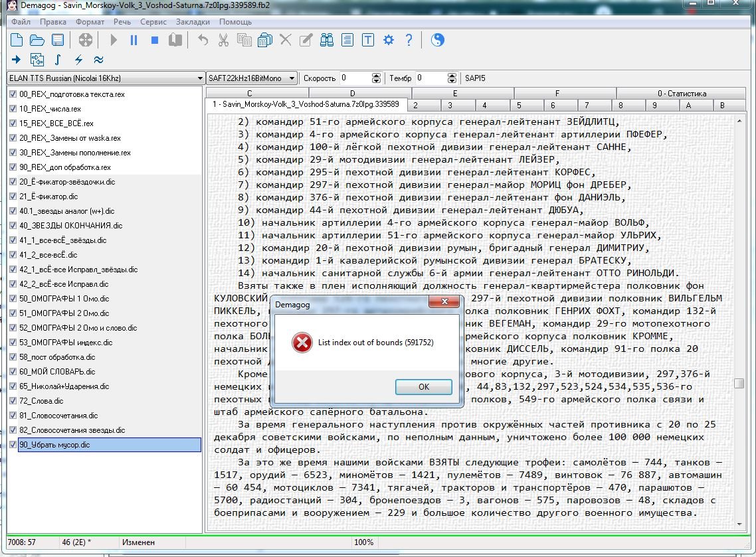Click the wavy approximately-equal icon
The width and height of the screenshot is (756, 557).
98,60
